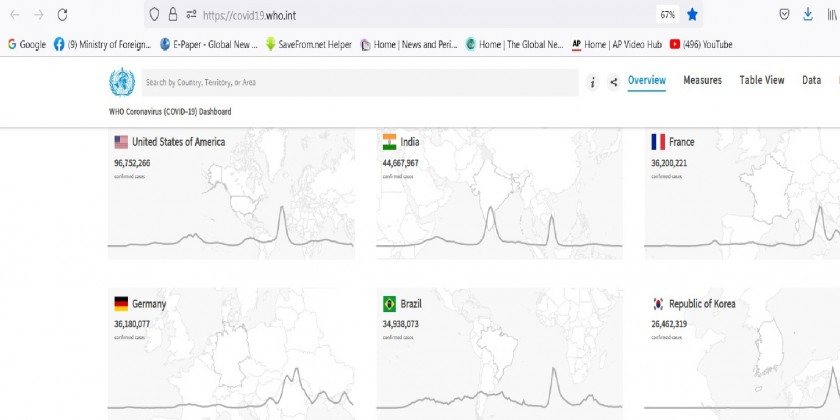Open the Firefox downloads arrow icon
The width and height of the screenshot is (840, 420).
click(807, 15)
